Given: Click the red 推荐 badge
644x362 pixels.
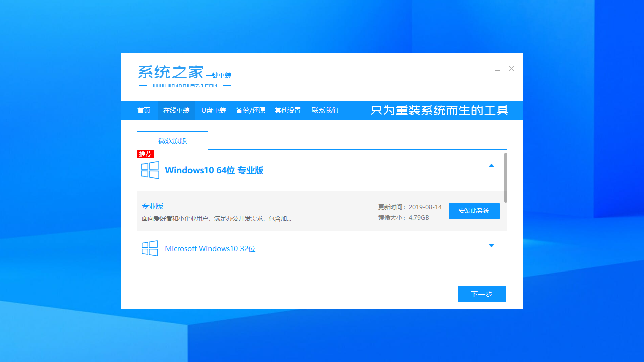Looking at the screenshot, I should click(145, 154).
